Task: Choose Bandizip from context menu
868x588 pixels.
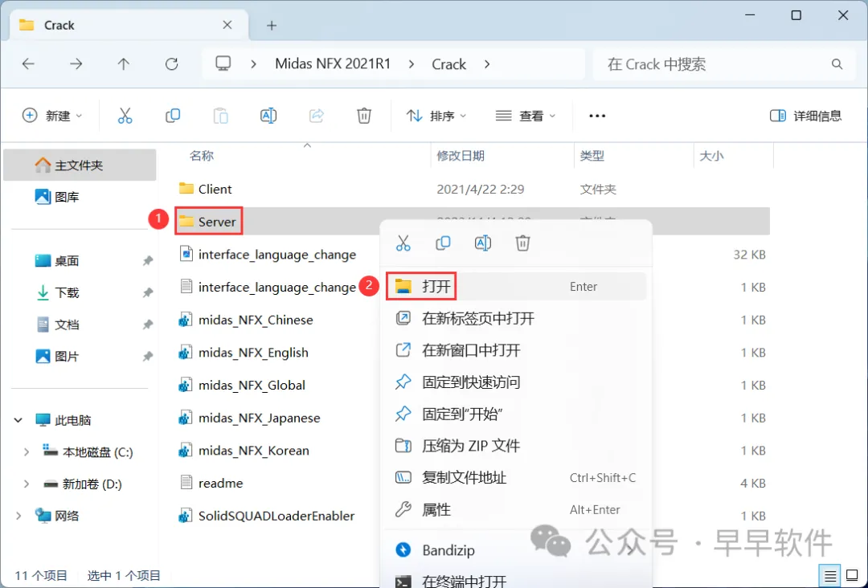Action: click(x=516, y=550)
